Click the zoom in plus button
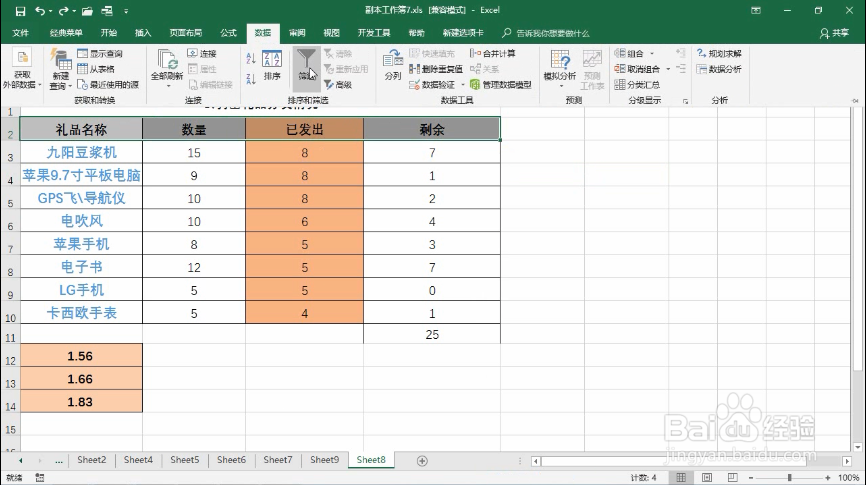This screenshot has width=866, height=485. pyautogui.click(x=827, y=477)
